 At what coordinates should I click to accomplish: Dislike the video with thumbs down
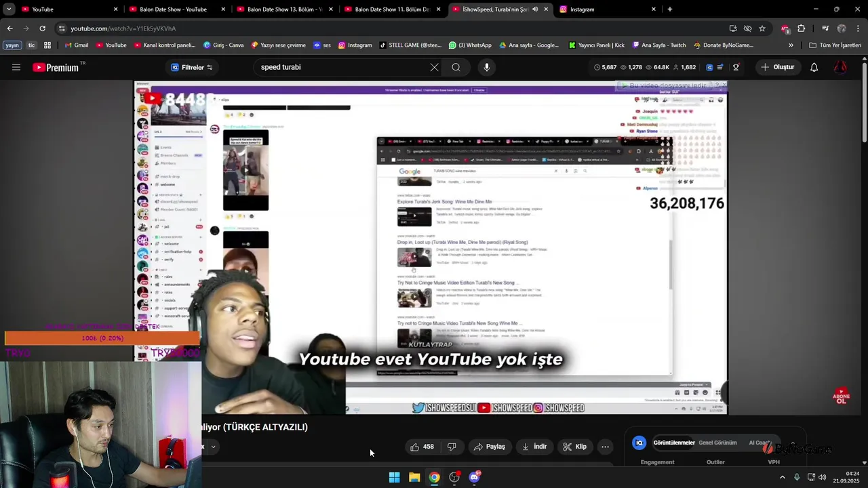pos(452,447)
